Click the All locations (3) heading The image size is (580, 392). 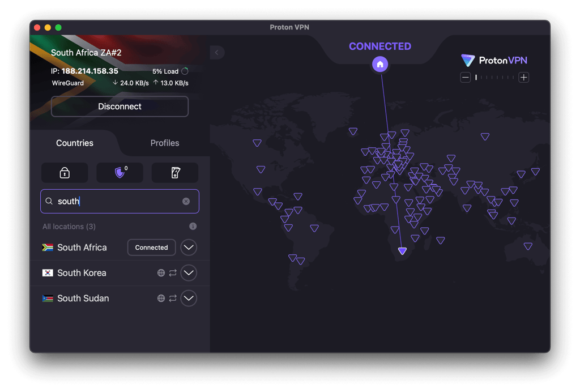tap(69, 227)
